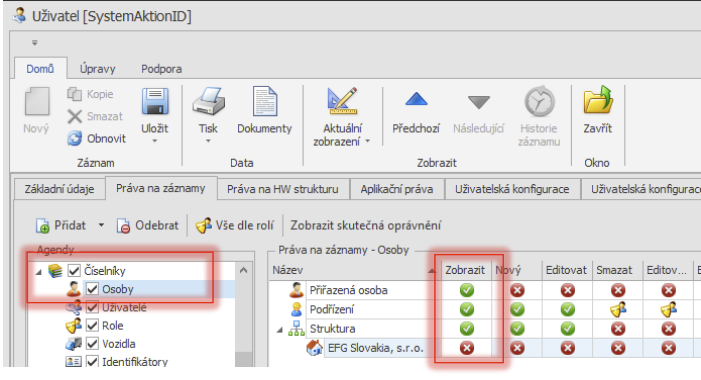The image size is (701, 380).
Task: Toggle Editovat right for Podřízení
Action: pyautogui.click(x=568, y=309)
